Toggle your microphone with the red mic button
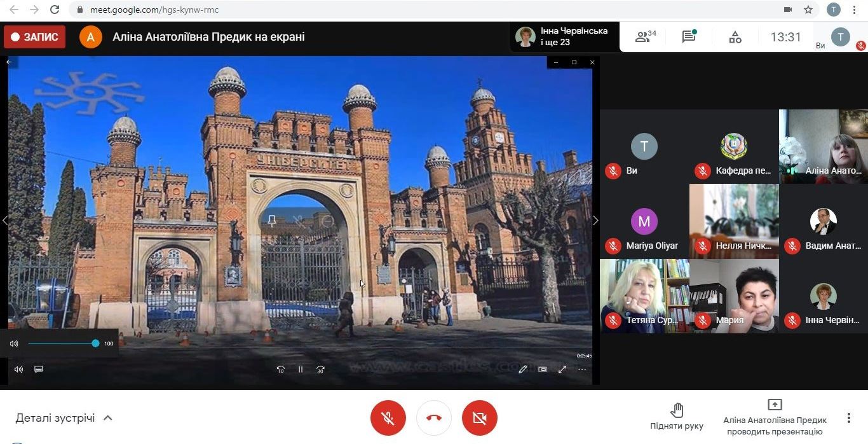 388,418
